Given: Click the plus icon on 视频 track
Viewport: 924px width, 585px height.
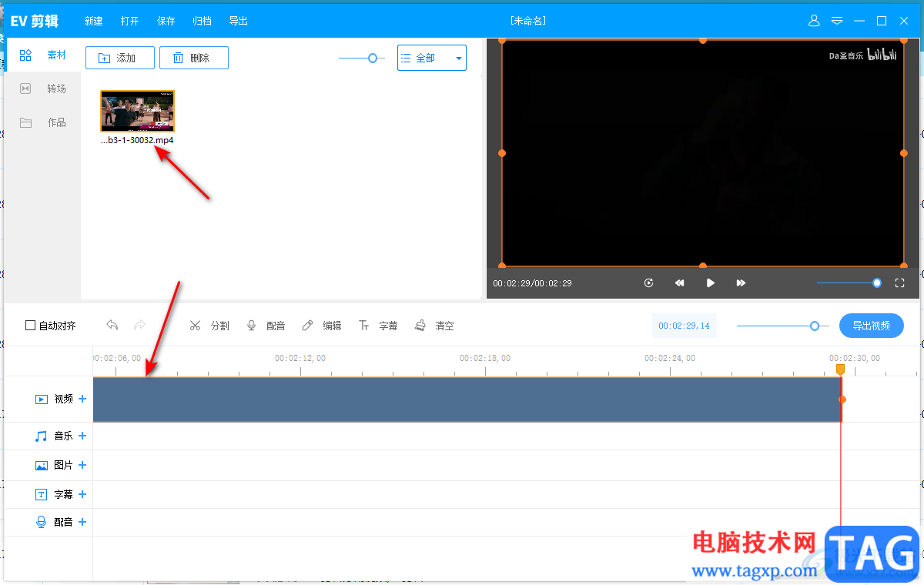Looking at the screenshot, I should [x=82, y=399].
